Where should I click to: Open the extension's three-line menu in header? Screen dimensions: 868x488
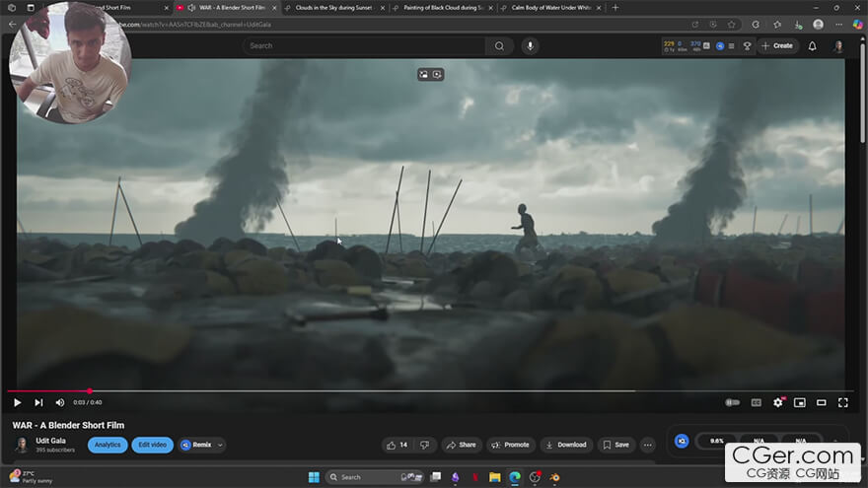(x=731, y=46)
